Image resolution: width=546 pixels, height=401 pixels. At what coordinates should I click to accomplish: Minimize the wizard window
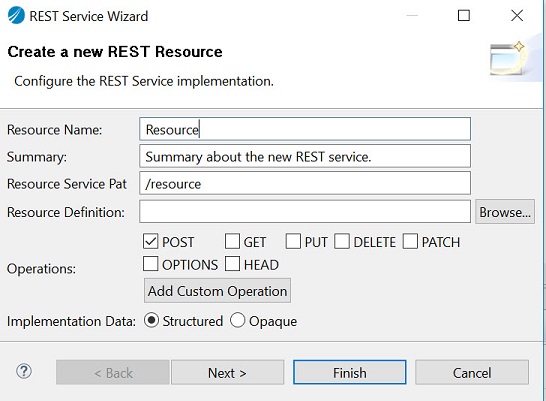(412, 16)
